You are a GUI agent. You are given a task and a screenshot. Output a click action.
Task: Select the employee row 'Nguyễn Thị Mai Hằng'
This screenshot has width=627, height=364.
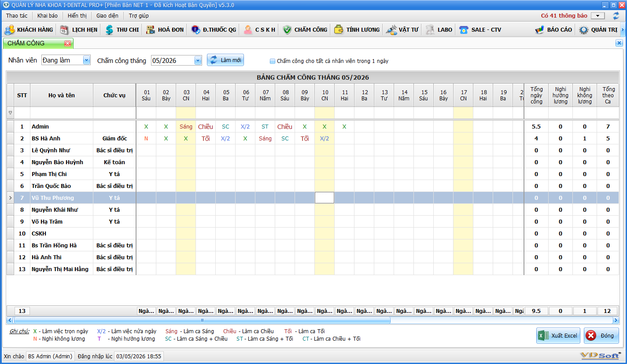[x=313, y=269]
